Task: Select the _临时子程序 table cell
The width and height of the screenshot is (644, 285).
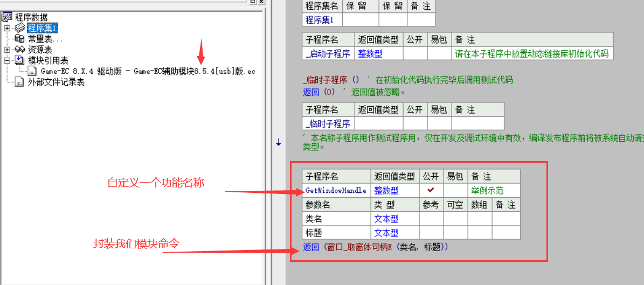Action: click(x=328, y=123)
